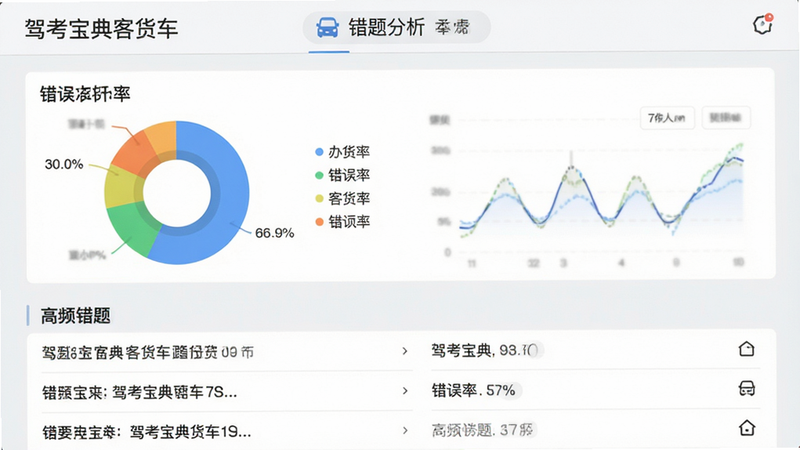Screen dimensions: 800x450
Task: Open the notification icon with red dot
Action: pyautogui.click(x=763, y=24)
